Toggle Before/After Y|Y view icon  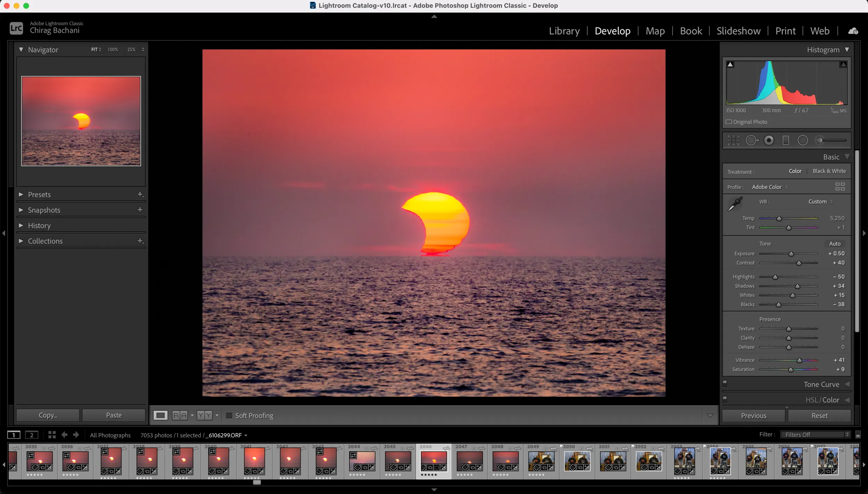coord(205,415)
